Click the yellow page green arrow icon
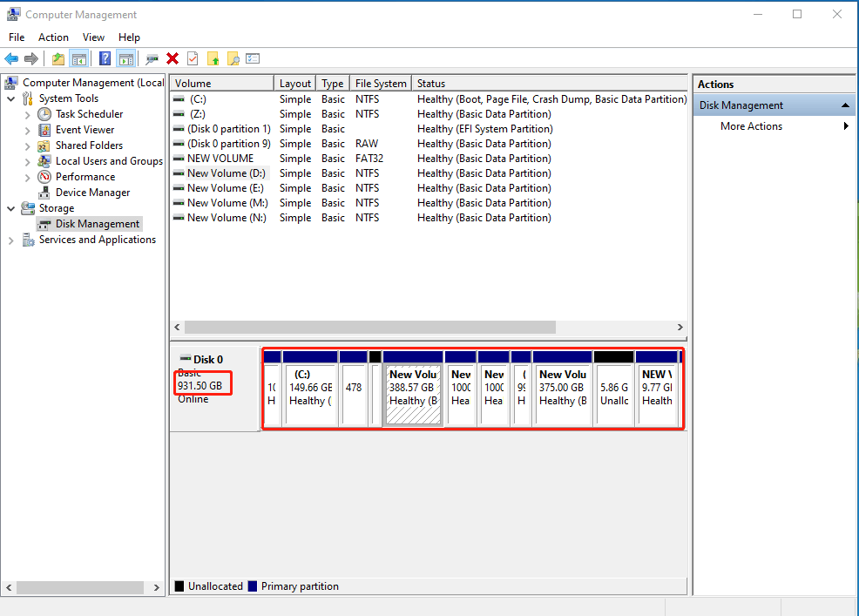The height and width of the screenshot is (616, 859). [213, 58]
